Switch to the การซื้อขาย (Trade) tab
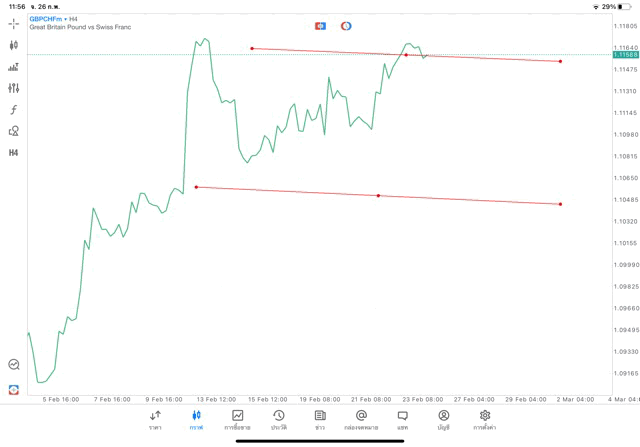This screenshot has width=640, height=447. (238, 420)
